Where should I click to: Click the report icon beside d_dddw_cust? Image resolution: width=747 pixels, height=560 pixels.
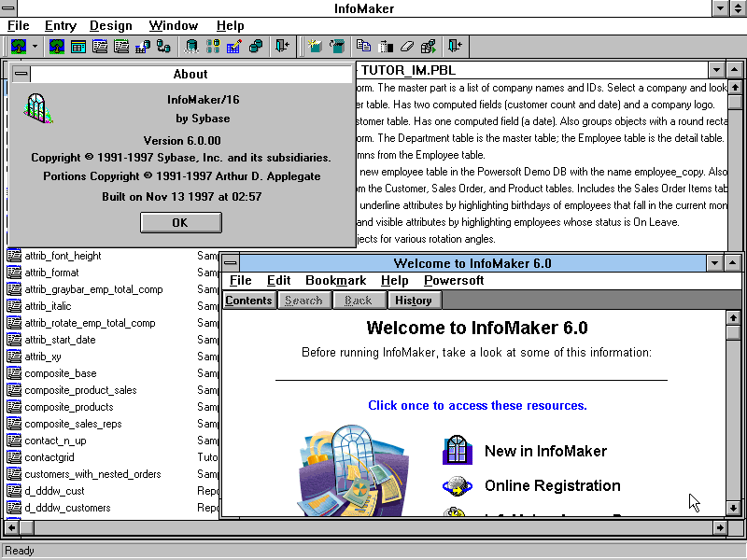[x=14, y=491]
